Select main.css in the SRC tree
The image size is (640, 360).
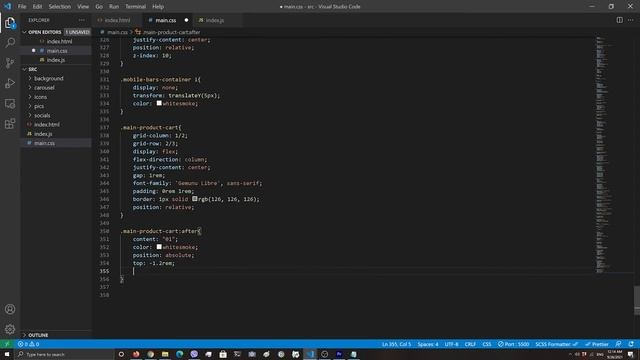[44, 143]
